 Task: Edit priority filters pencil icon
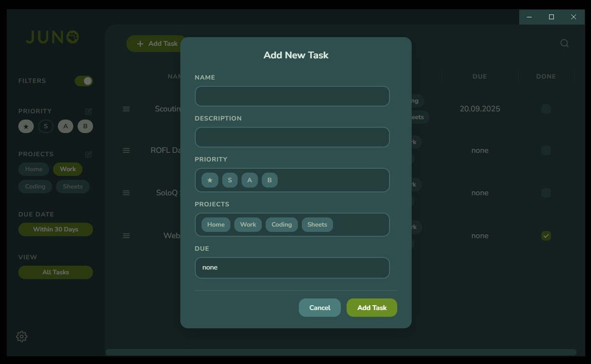(89, 111)
